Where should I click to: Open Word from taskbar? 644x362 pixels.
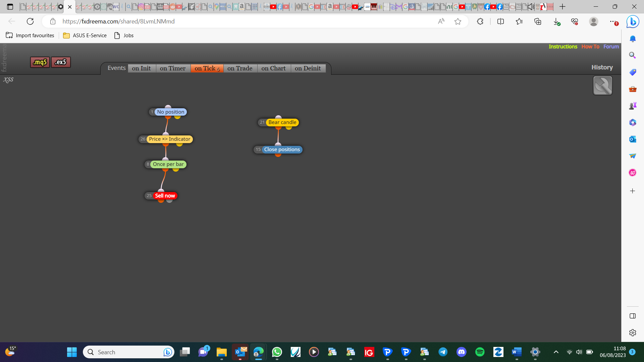pyautogui.click(x=517, y=352)
